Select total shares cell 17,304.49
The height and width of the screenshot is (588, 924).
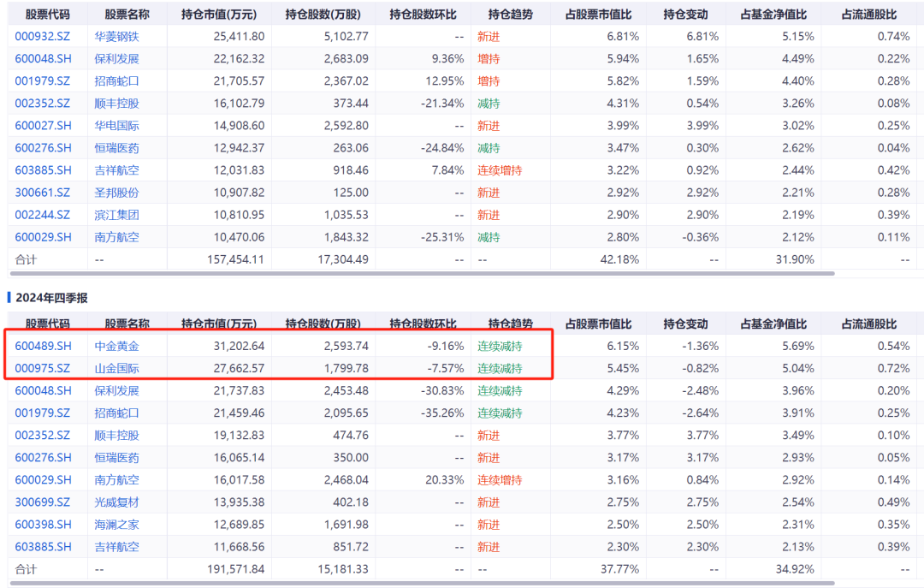pos(343,259)
